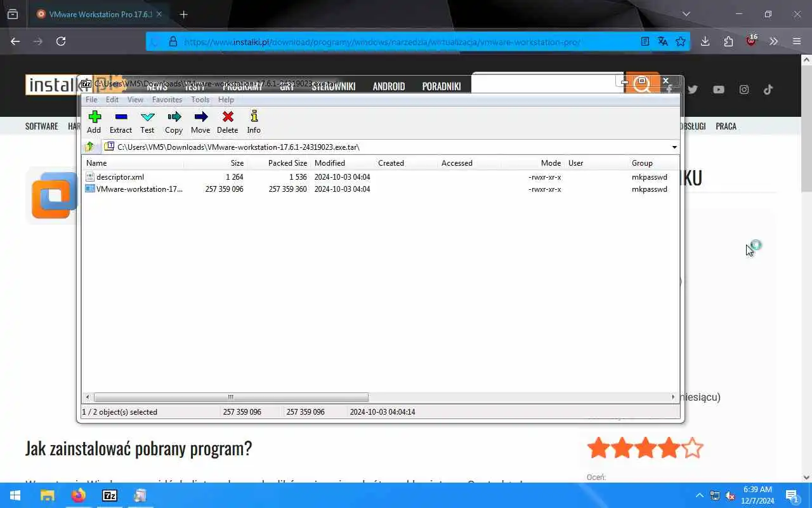Open the instalki Twitter link

693,90
